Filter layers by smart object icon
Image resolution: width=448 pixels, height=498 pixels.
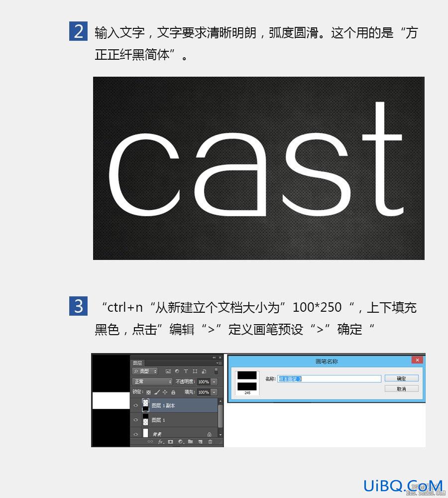(204, 371)
